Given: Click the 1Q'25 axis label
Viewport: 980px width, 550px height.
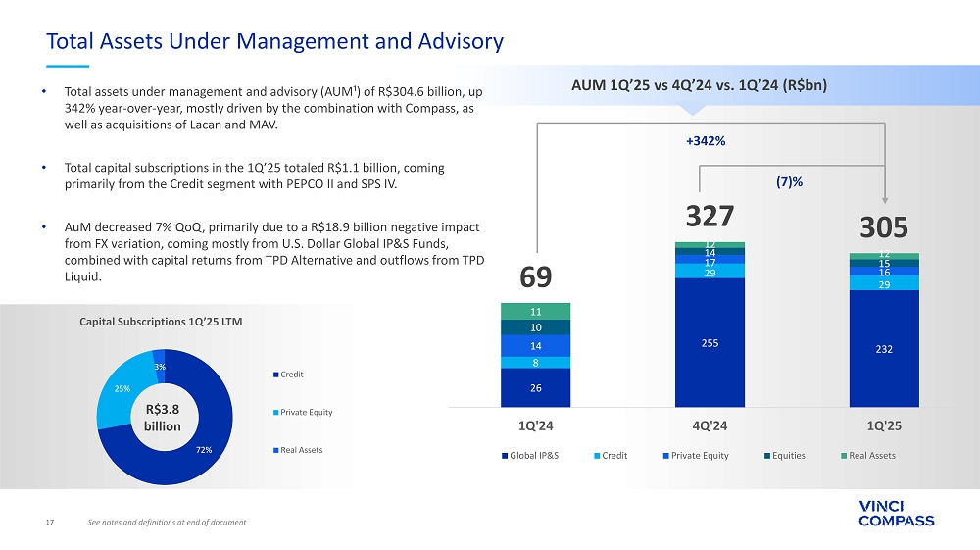Looking at the screenshot, I should point(884,426).
